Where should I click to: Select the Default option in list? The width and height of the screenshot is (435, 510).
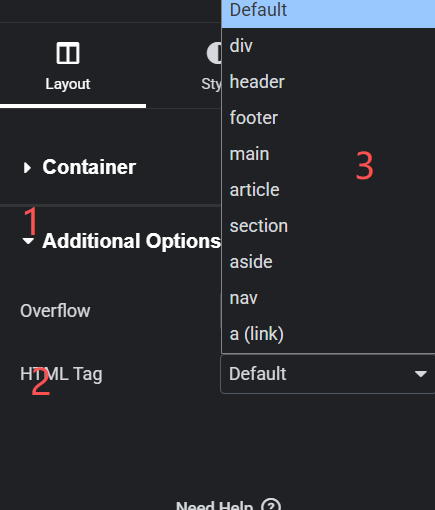(328, 12)
